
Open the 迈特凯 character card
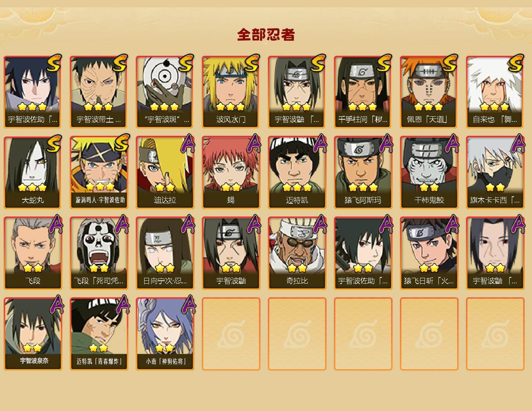pos(297,172)
